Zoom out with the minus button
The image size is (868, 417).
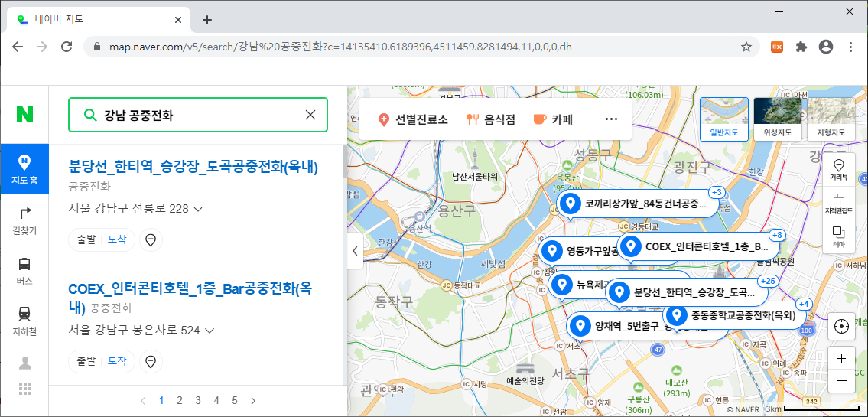pos(841,382)
